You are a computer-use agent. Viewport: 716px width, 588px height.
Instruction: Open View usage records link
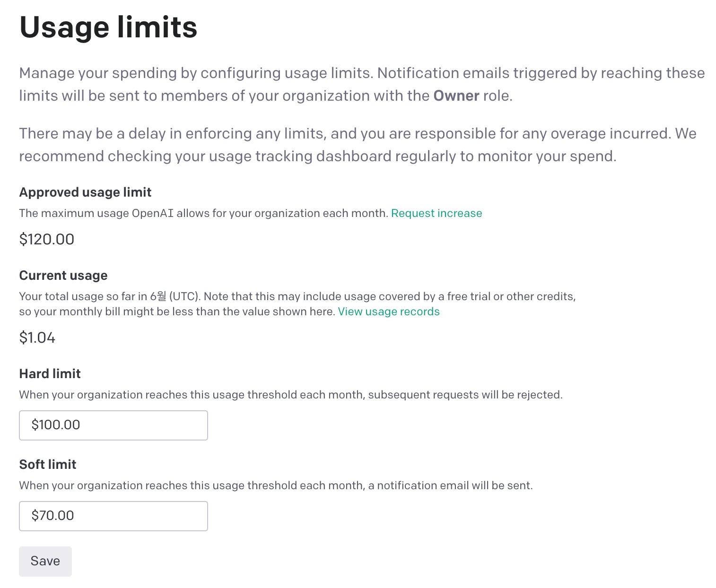(388, 311)
